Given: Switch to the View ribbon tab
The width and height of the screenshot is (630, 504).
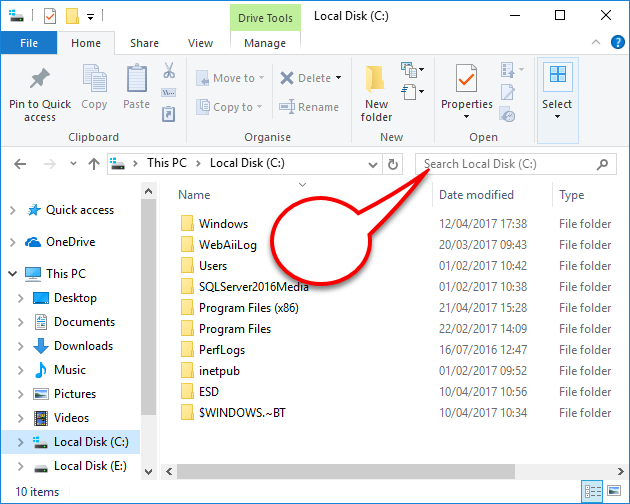Looking at the screenshot, I should coord(200,43).
